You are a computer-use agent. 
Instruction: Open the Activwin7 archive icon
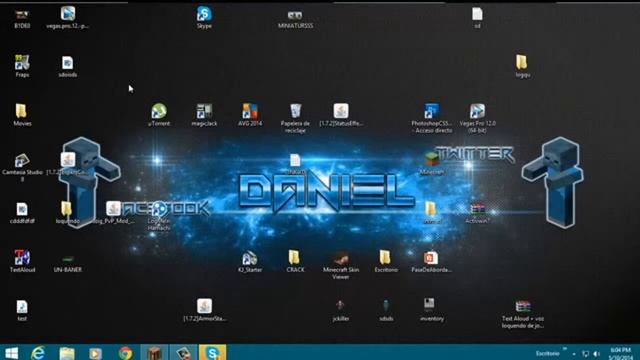(477, 209)
